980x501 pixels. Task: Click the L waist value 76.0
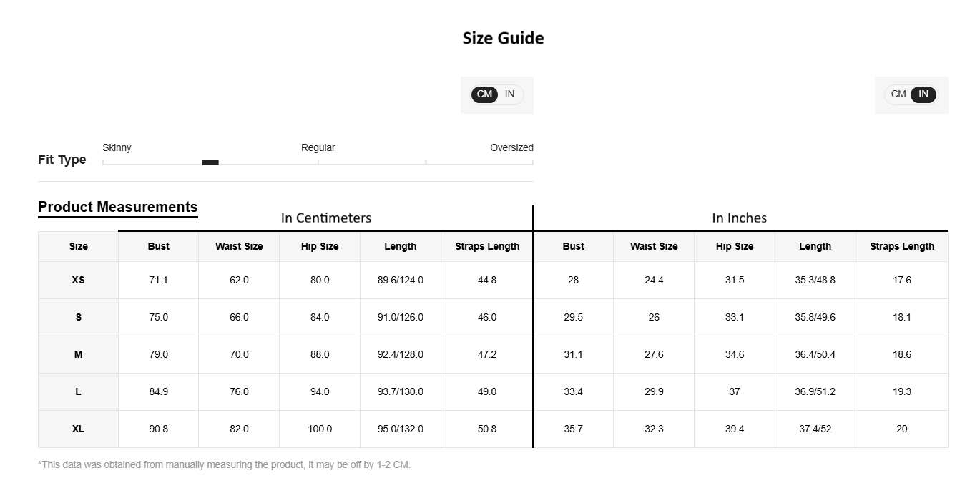[239, 391]
